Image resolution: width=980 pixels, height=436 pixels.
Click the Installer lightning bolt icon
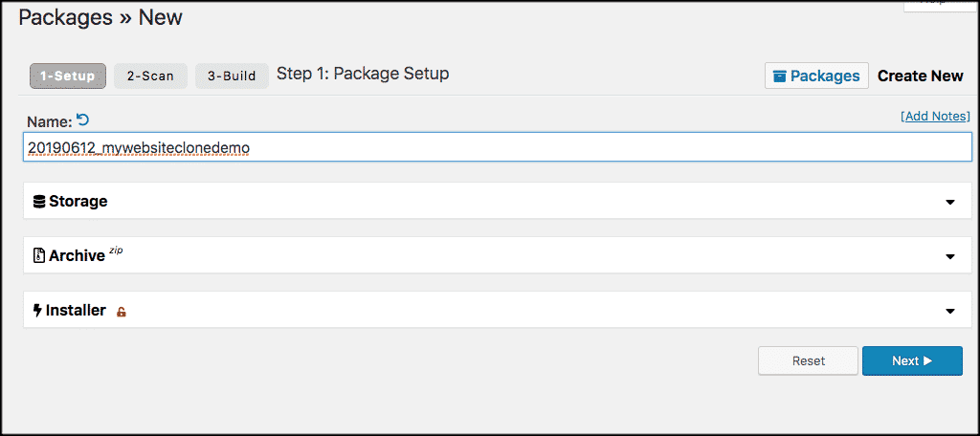click(x=38, y=311)
